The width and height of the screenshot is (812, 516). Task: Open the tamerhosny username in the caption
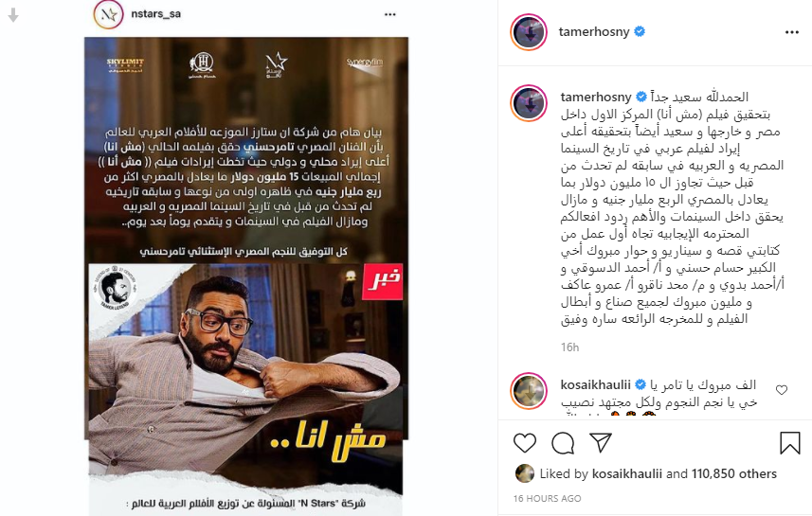(596, 97)
